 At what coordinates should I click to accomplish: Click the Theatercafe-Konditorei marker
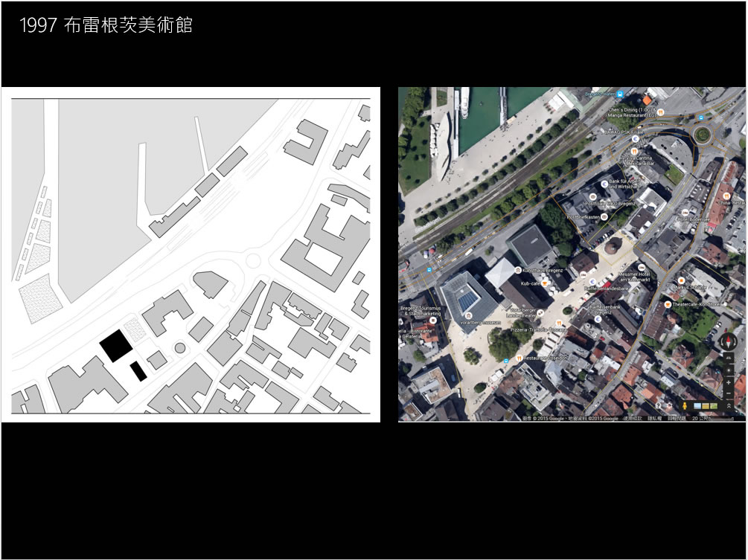668,304
